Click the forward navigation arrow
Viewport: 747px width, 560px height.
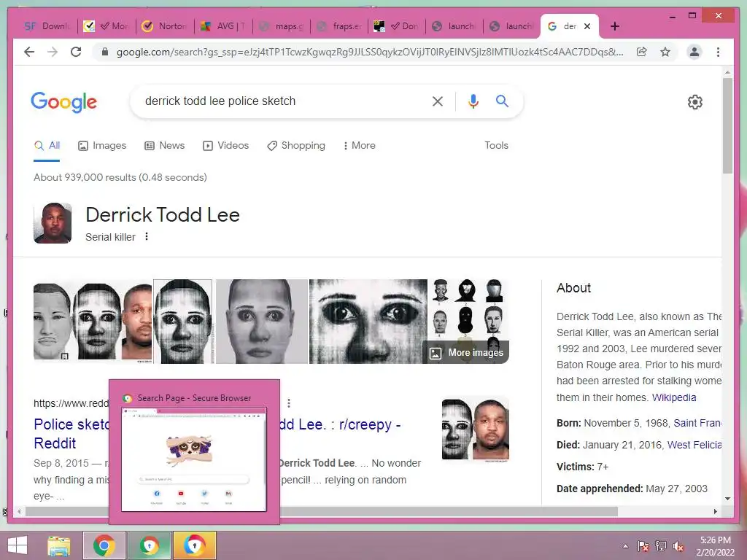53,52
